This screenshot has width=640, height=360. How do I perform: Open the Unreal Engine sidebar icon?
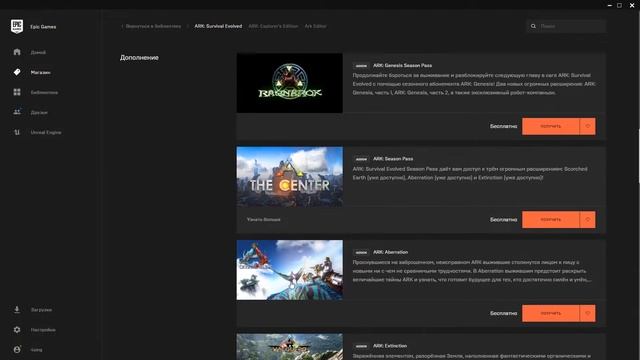pyautogui.click(x=17, y=132)
